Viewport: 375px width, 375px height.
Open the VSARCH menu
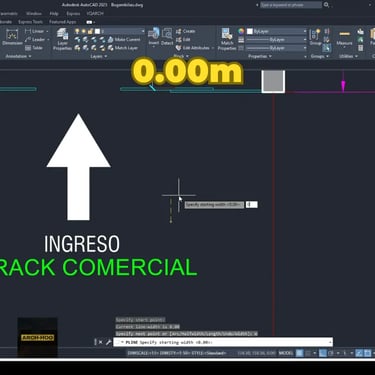point(95,14)
